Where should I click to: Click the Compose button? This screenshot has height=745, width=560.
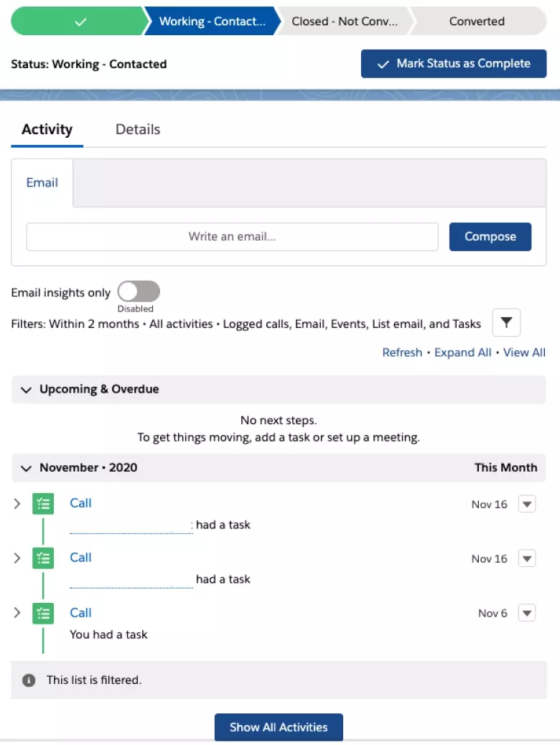(490, 237)
